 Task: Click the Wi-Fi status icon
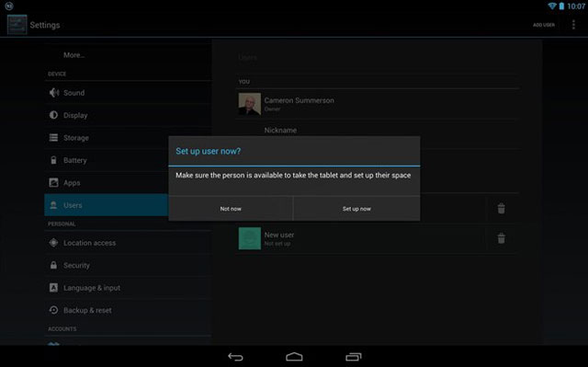(x=552, y=6)
